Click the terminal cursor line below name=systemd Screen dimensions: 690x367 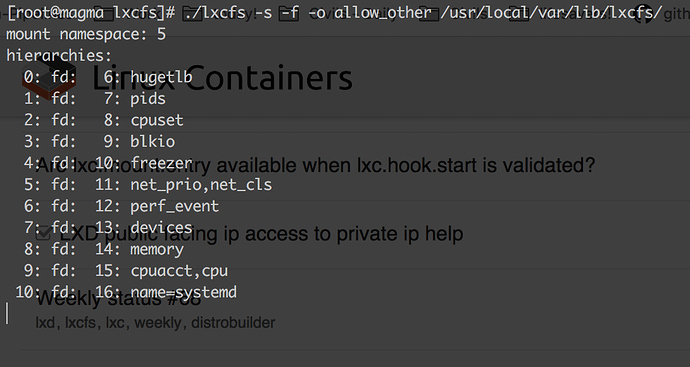(7, 313)
